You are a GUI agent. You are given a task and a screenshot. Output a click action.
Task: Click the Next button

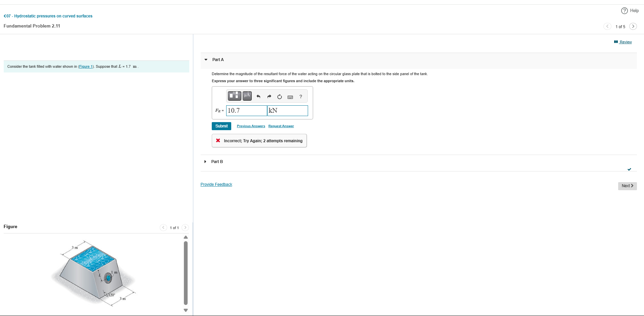(628, 186)
